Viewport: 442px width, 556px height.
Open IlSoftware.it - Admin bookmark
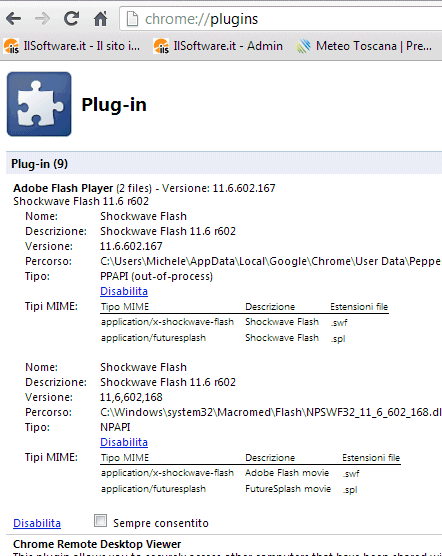tap(218, 46)
